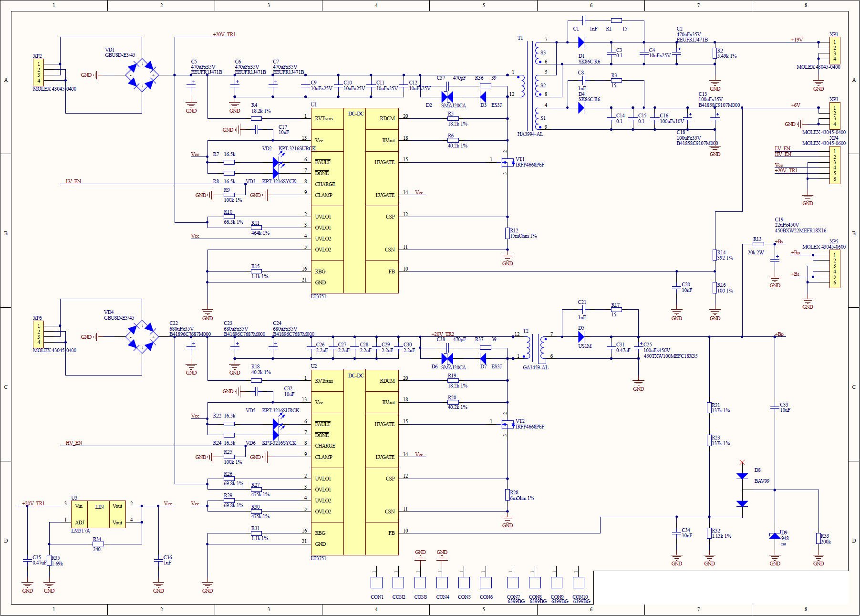
Task: Click capacitor C25 100uFx450V symbol
Action: click(x=638, y=347)
